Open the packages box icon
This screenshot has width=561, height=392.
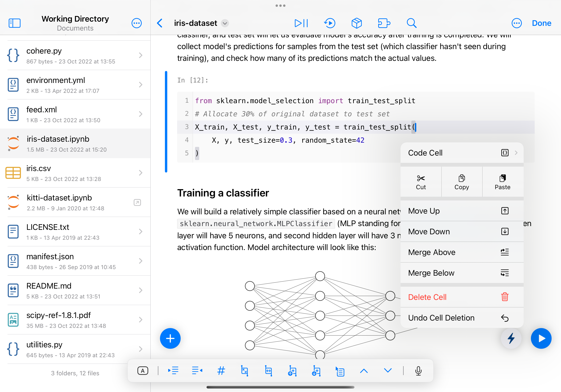tap(356, 23)
